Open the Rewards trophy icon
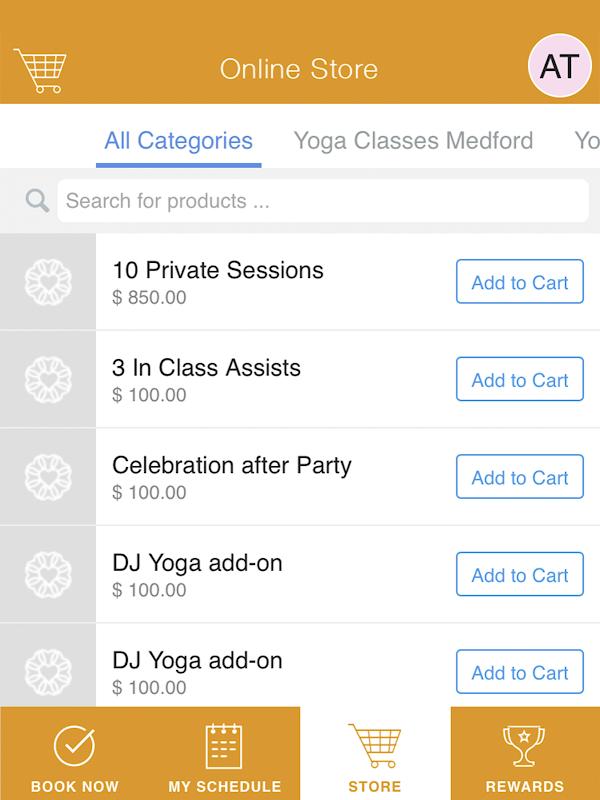This screenshot has width=600, height=800. [x=524, y=746]
